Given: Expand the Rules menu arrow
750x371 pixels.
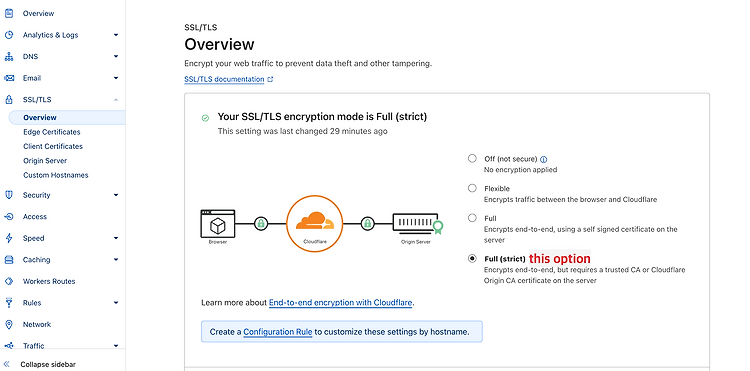Looking at the screenshot, I should point(116,303).
